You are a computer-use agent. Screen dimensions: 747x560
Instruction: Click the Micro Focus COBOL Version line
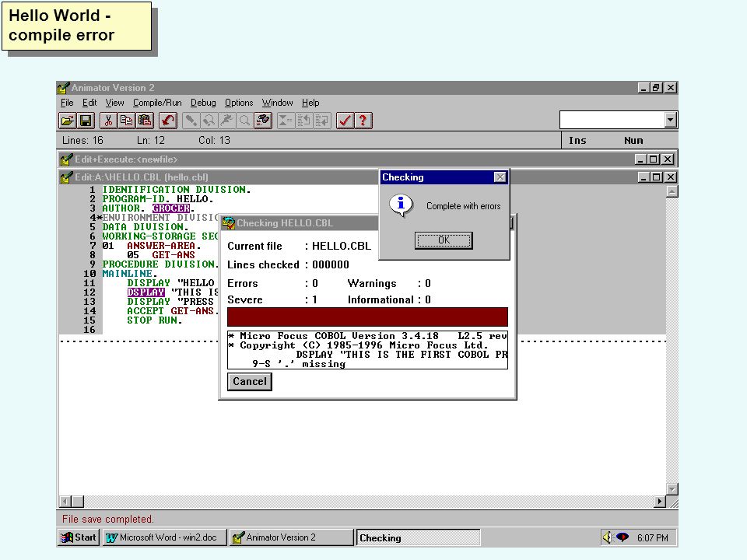click(x=368, y=336)
